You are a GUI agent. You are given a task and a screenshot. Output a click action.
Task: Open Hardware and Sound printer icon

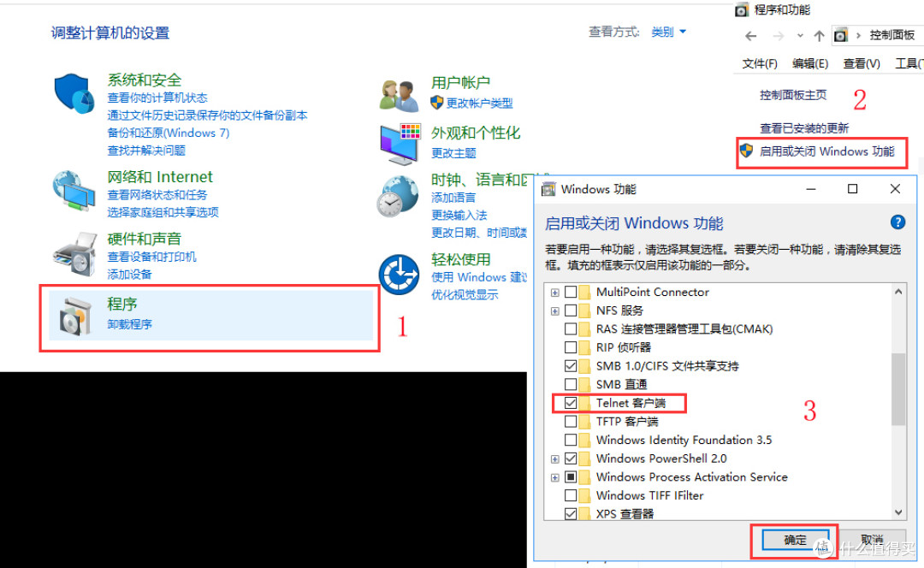click(74, 254)
